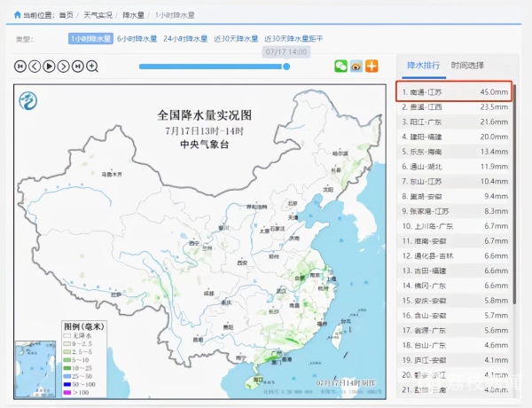Click the 天气实况 breadcrumb link
532x408 pixels.
pos(98,15)
